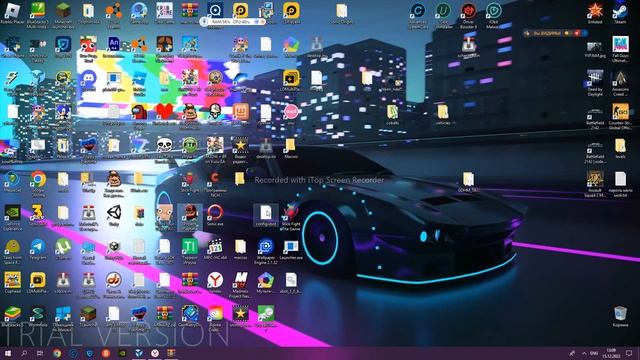
Task: Select the Crab Game desktop icon
Action: coord(164,11)
